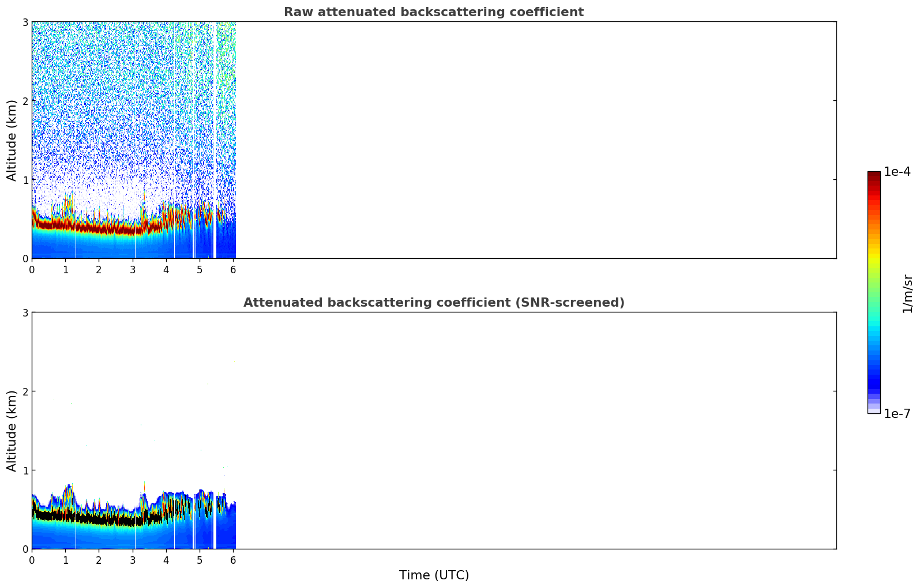920x588 pixels.
Task: Click the '3' tick on the bottom plot's time axis
Action: click(x=133, y=560)
